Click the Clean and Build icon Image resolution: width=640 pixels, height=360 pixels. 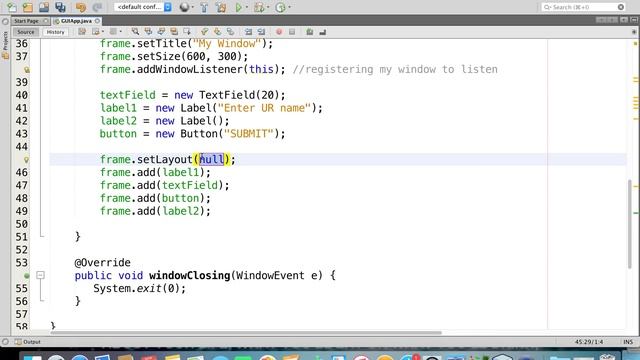click(x=221, y=7)
